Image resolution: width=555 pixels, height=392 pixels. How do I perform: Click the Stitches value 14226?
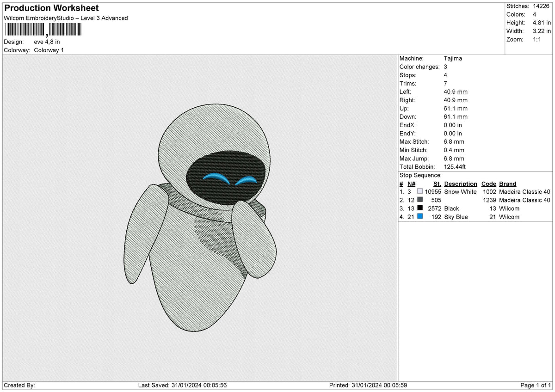coord(542,6)
